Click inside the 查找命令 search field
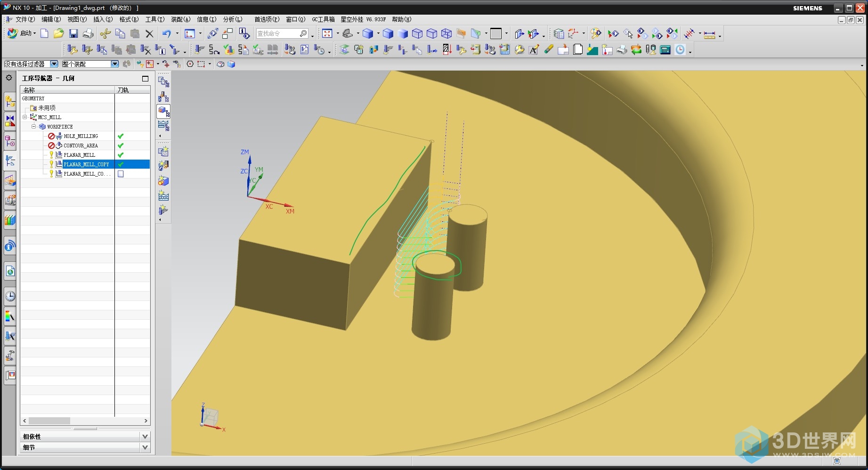The width and height of the screenshot is (868, 470). (278, 33)
